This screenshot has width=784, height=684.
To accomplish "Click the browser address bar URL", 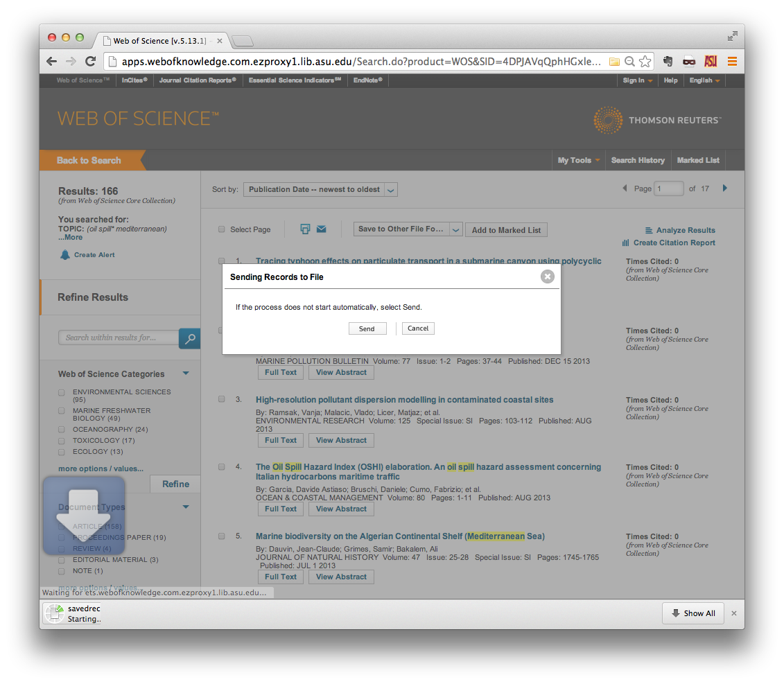I will pyautogui.click(x=361, y=62).
